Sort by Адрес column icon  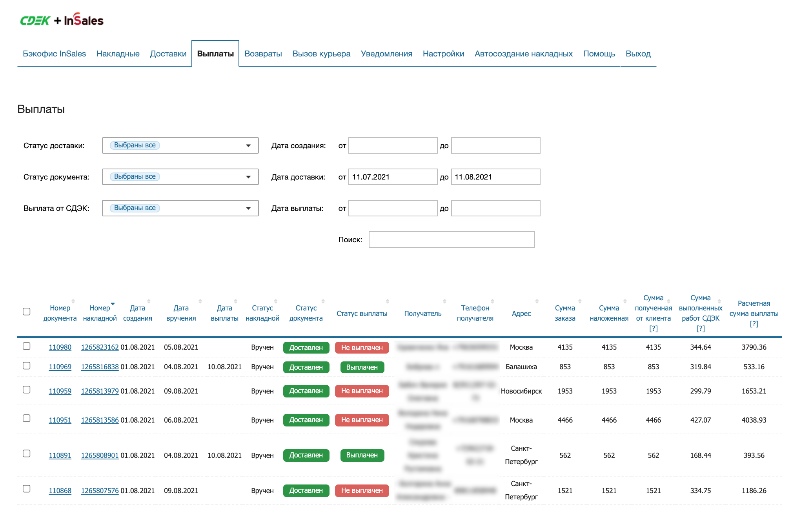537,301
